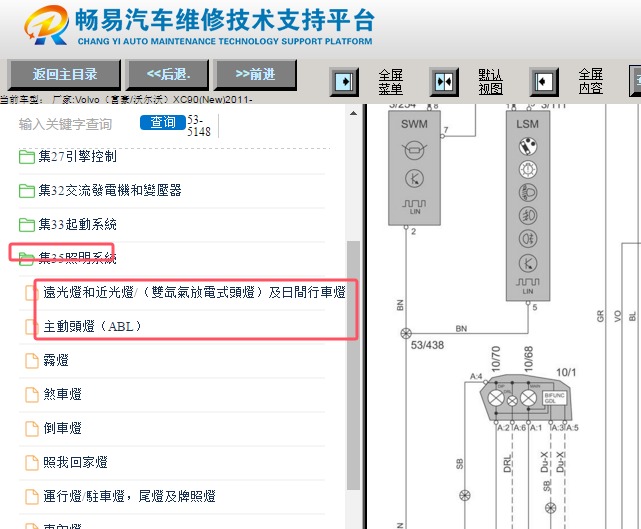
Task: Expand folder 集32交流發電機和變壓器
Action: click(x=110, y=190)
